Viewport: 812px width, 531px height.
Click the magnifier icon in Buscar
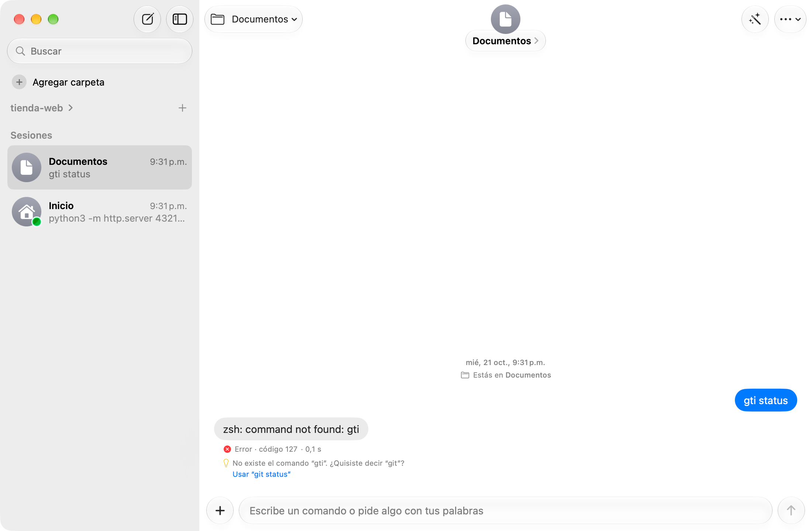21,51
